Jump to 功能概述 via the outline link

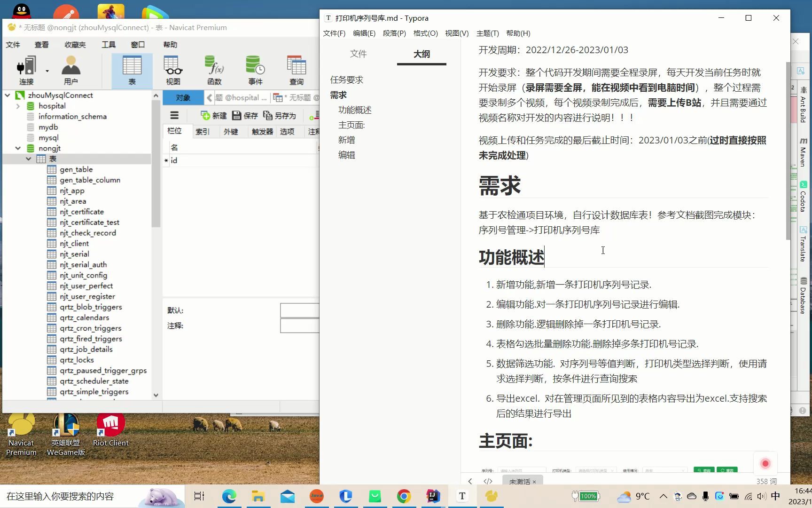[355, 110]
